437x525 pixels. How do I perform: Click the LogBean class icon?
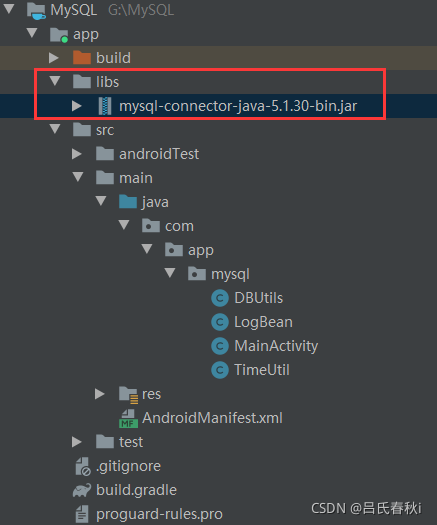click(220, 322)
